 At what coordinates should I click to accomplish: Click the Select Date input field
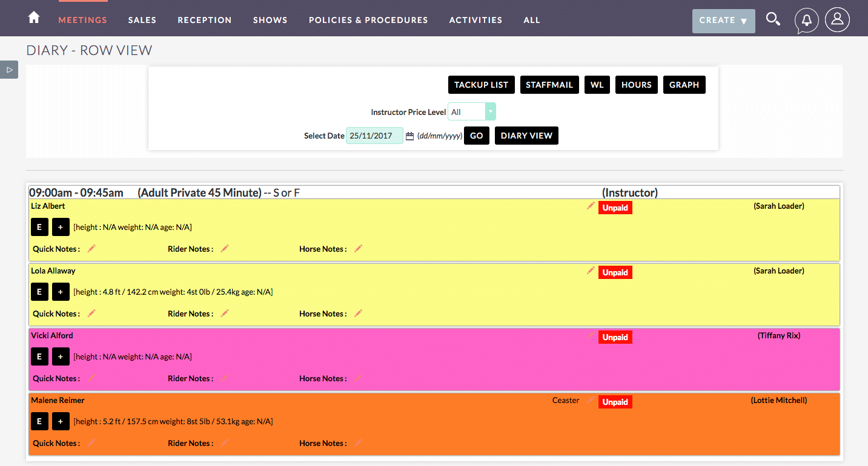click(x=374, y=136)
